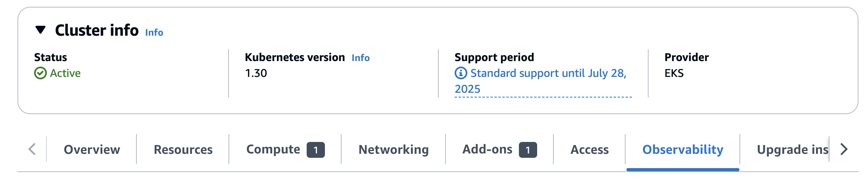The height and width of the screenshot is (180, 868).
Task: Switch to the Access tab
Action: pos(589,149)
